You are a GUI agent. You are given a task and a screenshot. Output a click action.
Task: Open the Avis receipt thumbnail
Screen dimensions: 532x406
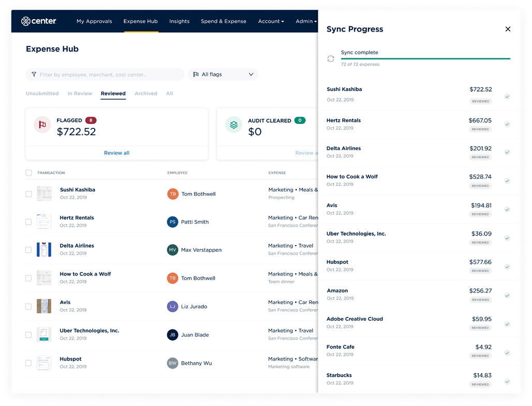pyautogui.click(x=44, y=306)
